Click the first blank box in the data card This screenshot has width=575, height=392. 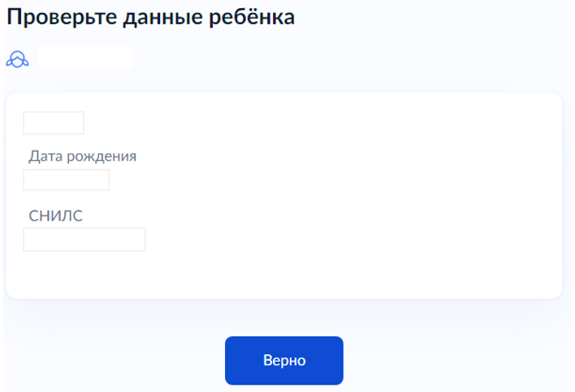pyautogui.click(x=54, y=123)
